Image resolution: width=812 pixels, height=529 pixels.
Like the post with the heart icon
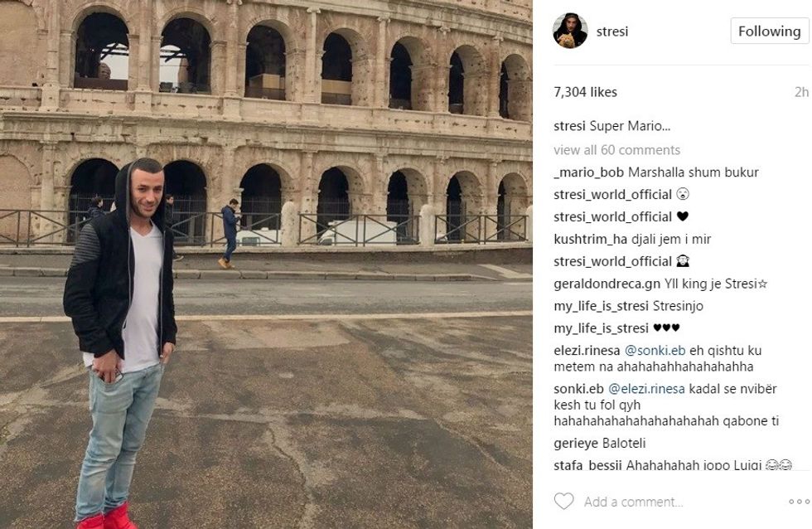click(564, 501)
